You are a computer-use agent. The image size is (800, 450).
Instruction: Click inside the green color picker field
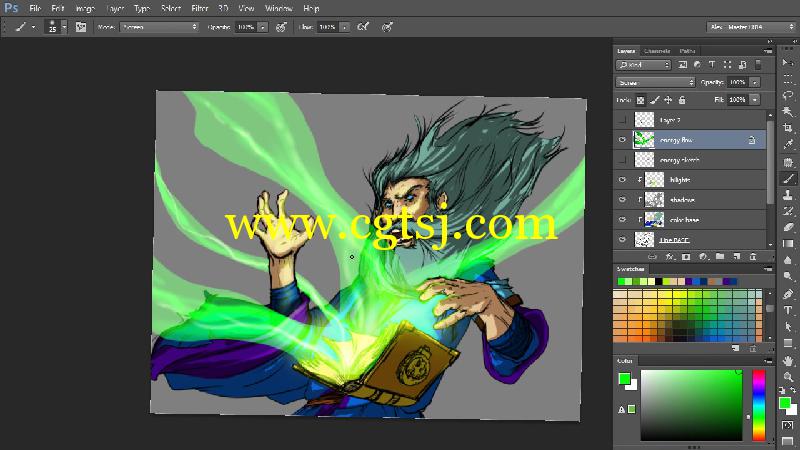pyautogui.click(x=691, y=405)
